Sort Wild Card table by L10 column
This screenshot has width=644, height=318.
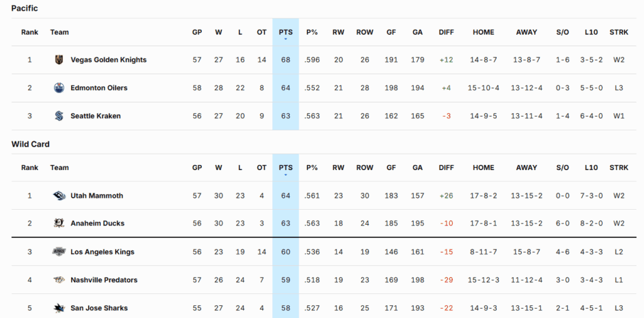click(x=591, y=168)
